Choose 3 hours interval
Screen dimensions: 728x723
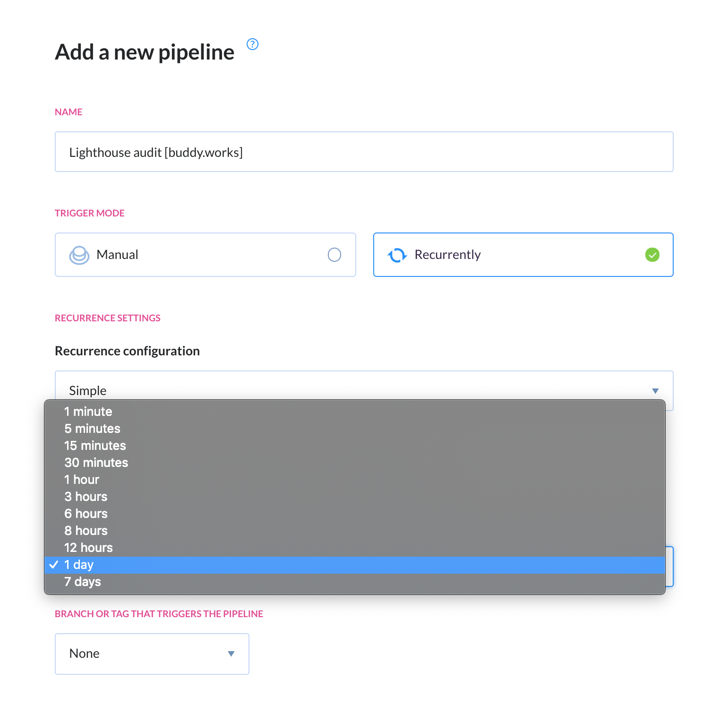click(355, 497)
